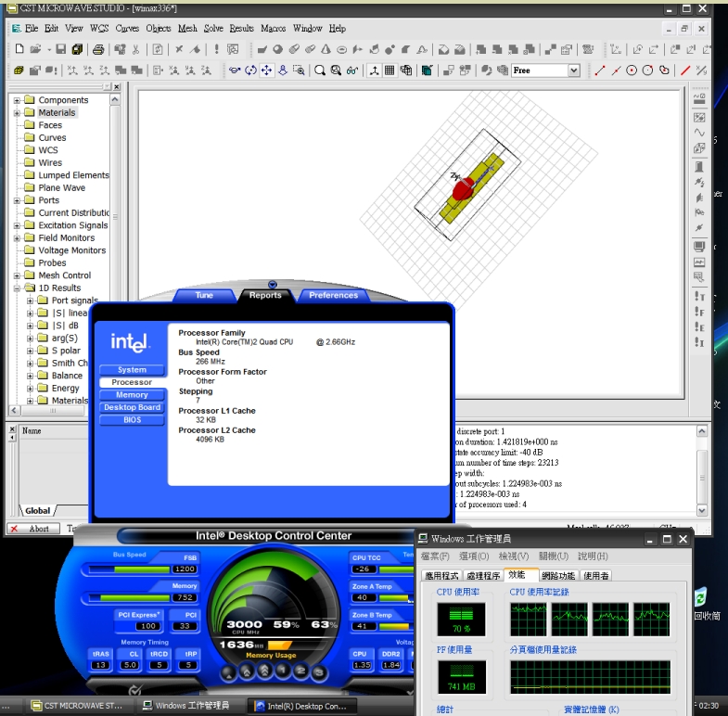Expand the Field Monitors folder
The width and height of the screenshot is (728, 716).
(x=17, y=238)
